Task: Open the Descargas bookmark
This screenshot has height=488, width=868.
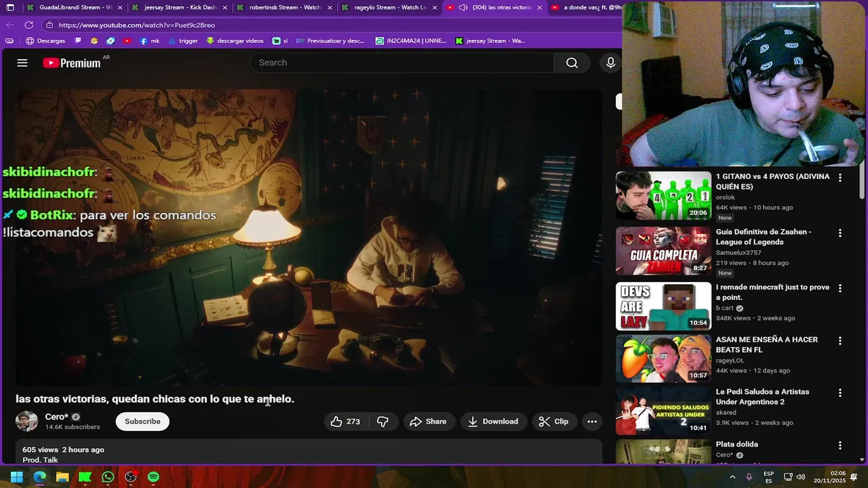Action: pos(45,41)
